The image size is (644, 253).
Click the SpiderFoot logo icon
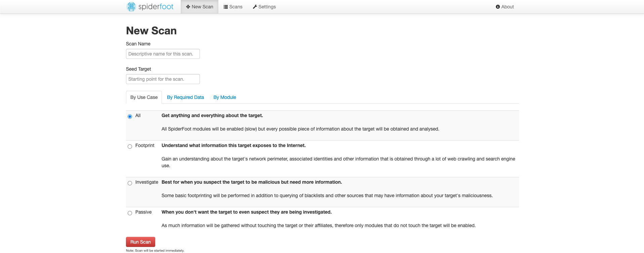(x=131, y=7)
